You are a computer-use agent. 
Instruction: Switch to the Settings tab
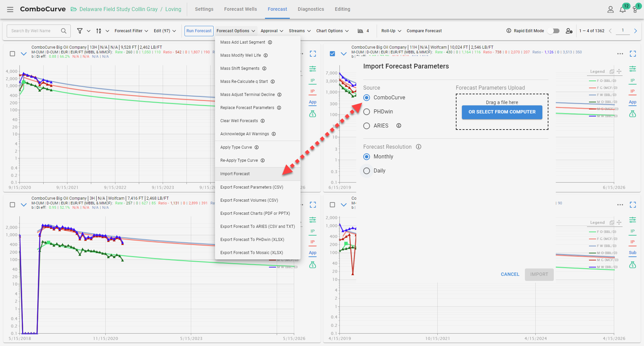pos(204,9)
